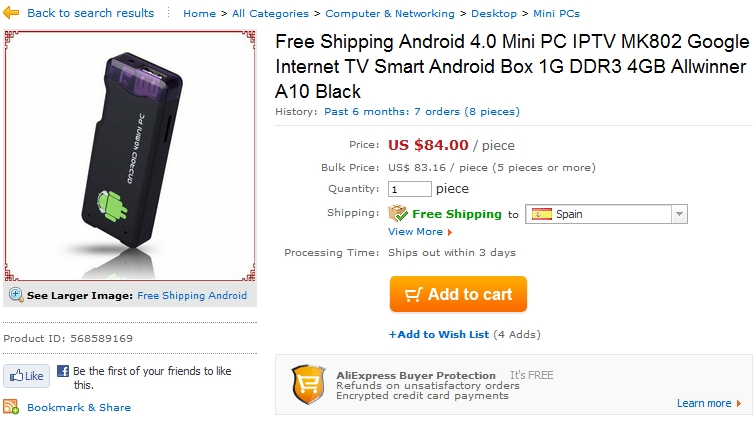
Task: Open the Home breadcrumb
Action: pos(200,14)
